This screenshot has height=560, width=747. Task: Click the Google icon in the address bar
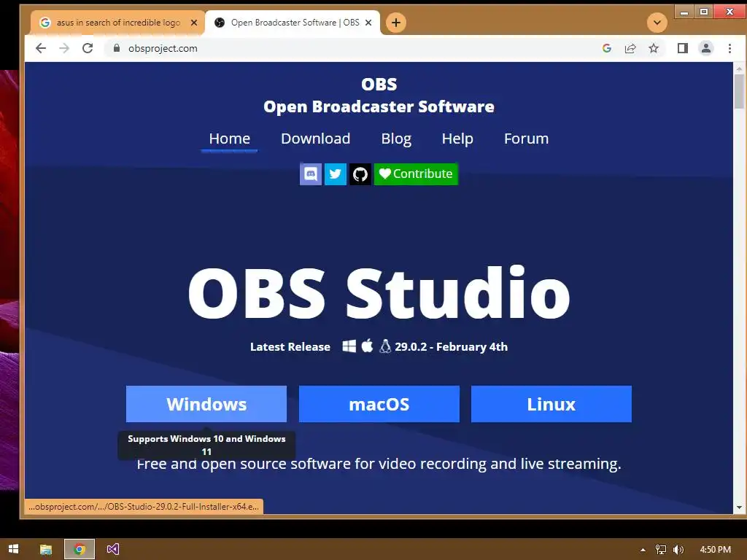606,48
